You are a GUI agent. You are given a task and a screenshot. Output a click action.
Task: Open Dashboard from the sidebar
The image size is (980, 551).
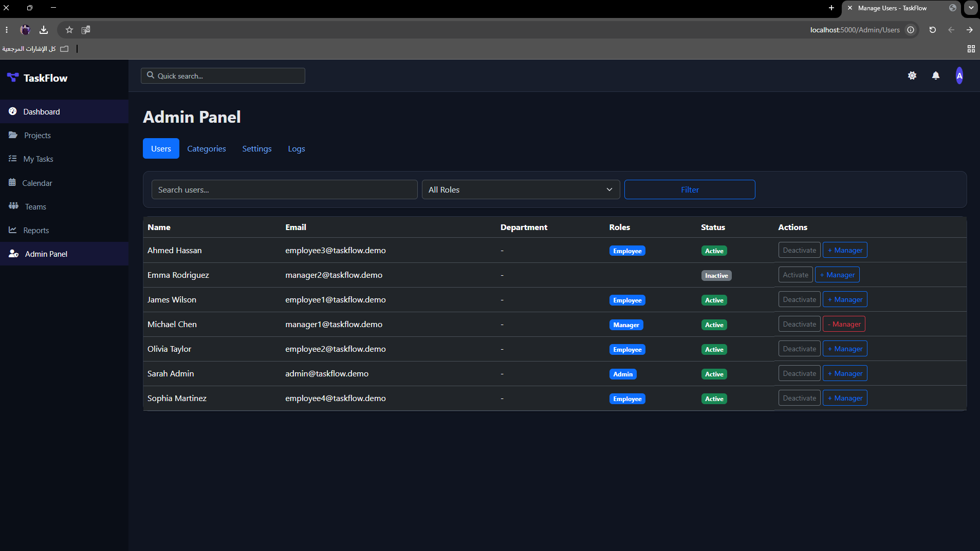pos(64,111)
